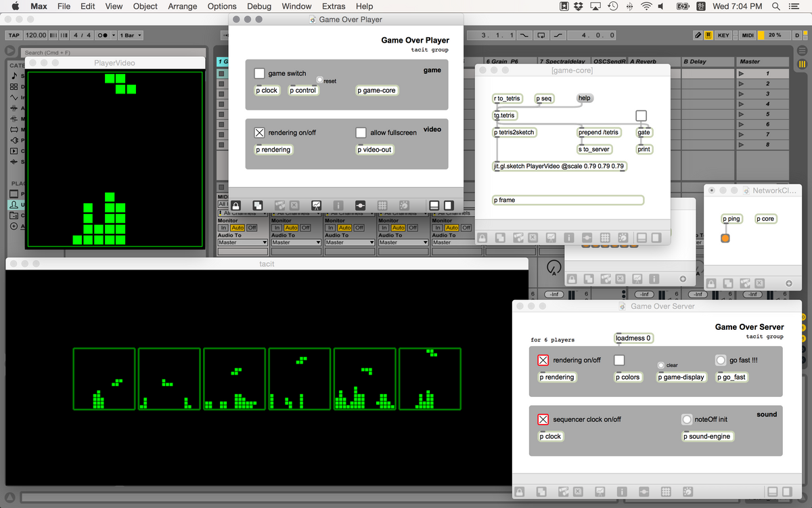The width and height of the screenshot is (812, 508).
Task: Click the 'p game-core' subpatcher object
Action: pos(377,89)
